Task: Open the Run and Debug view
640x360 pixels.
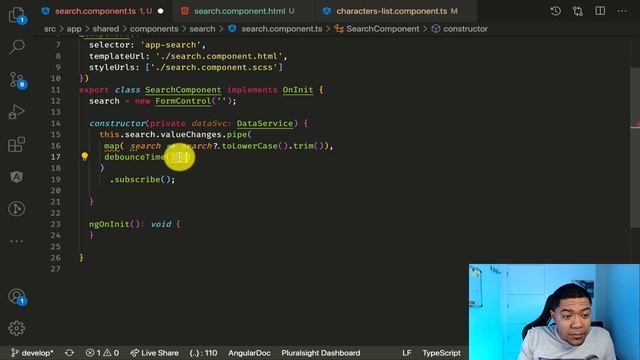Action: click(16, 112)
